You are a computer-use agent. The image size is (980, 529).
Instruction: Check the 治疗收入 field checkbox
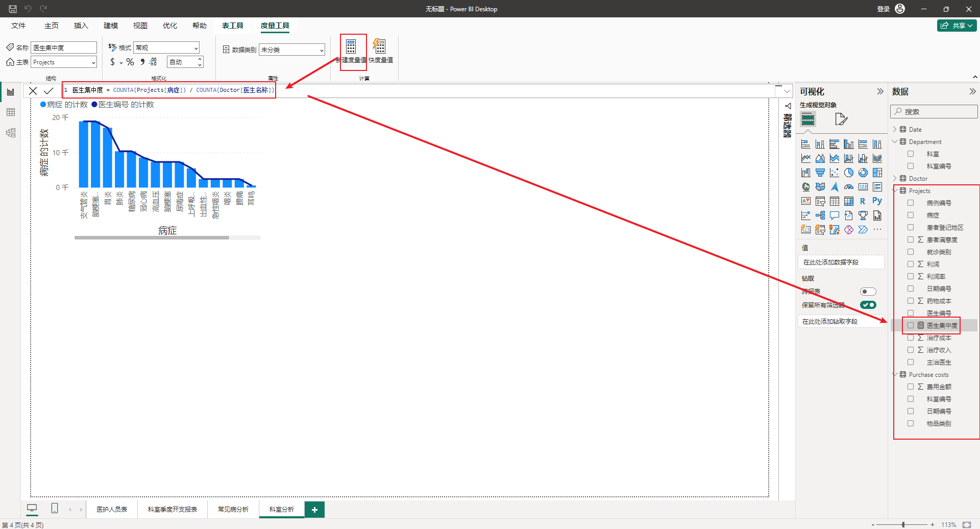[911, 350]
